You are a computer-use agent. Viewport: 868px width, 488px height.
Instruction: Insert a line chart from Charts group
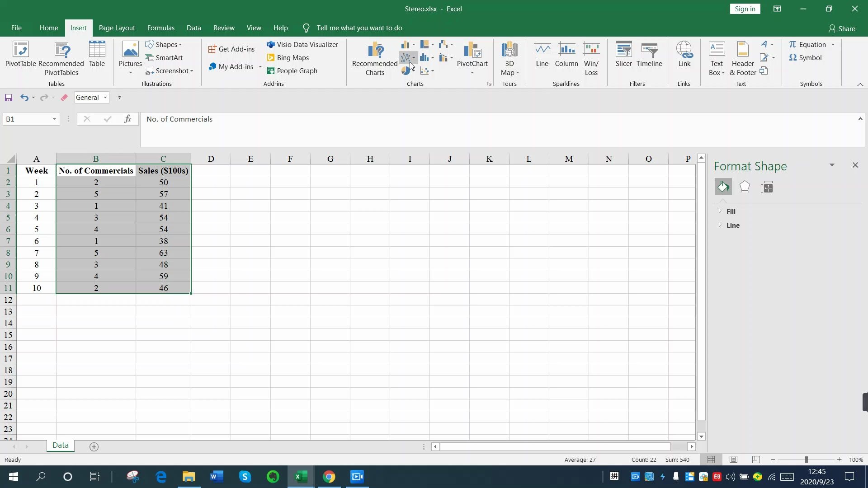(x=406, y=58)
